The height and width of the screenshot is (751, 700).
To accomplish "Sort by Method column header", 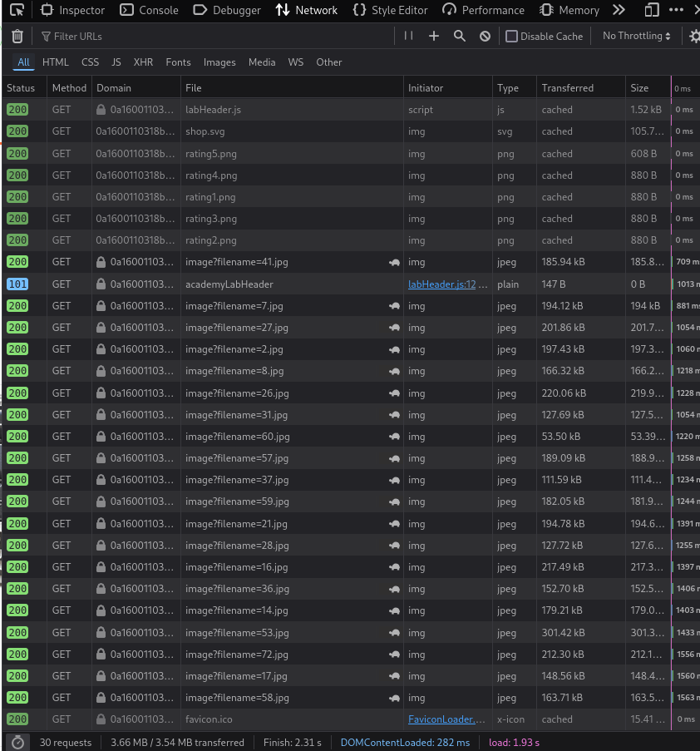I will tap(69, 88).
